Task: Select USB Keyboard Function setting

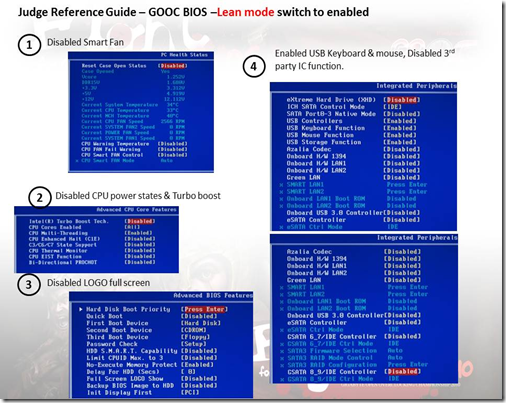Action: (352, 128)
